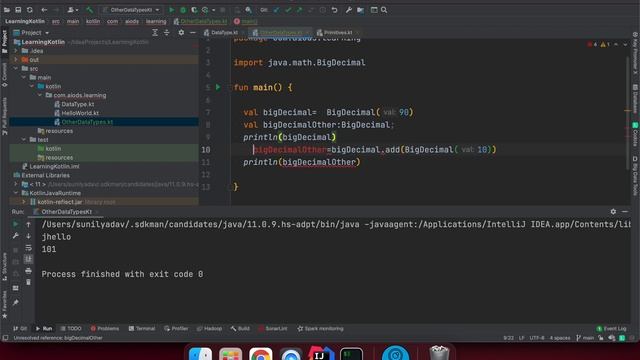The image size is (640, 360).
Task: Collapse the com.aiods.learning package node
Action: tap(40, 95)
